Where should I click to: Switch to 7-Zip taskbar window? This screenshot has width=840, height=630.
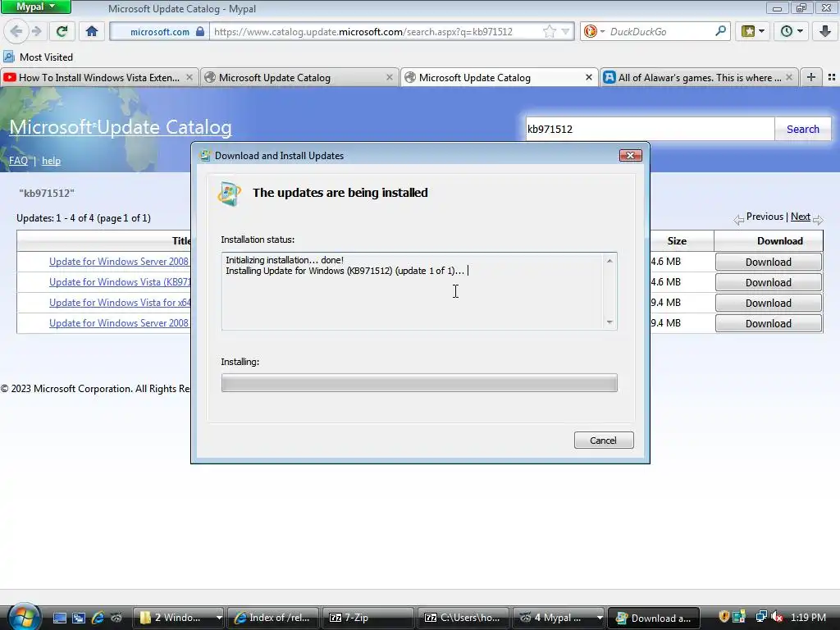click(368, 618)
